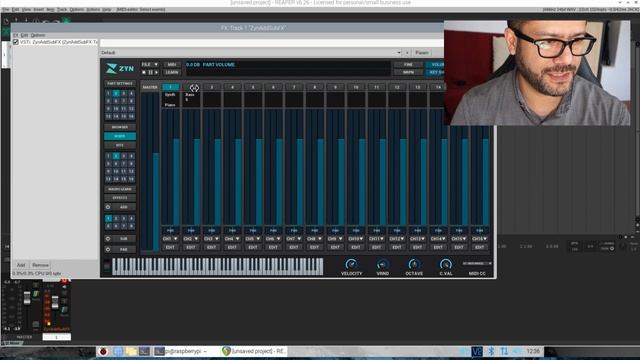Open the Bluetooth tray icon
This screenshot has width=640, height=360.
point(491,351)
